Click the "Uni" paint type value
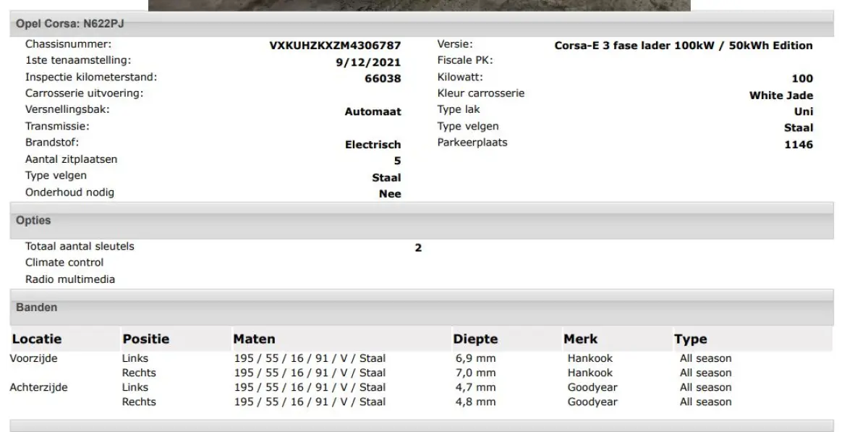 coord(804,111)
